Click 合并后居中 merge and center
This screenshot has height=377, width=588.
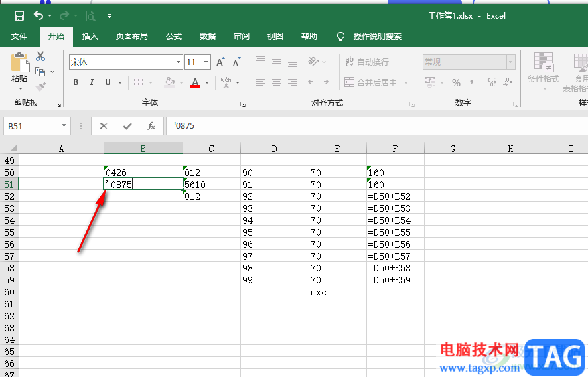click(370, 82)
